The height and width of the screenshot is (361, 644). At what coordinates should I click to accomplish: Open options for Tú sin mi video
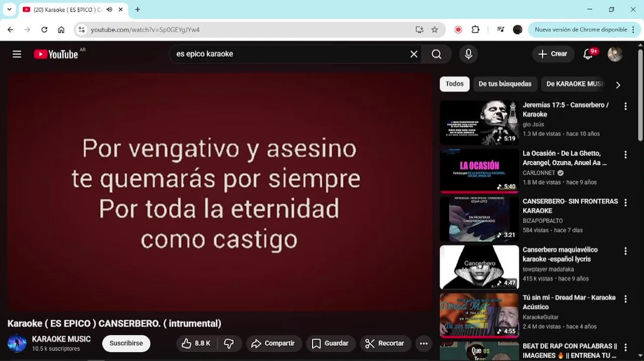point(625,299)
